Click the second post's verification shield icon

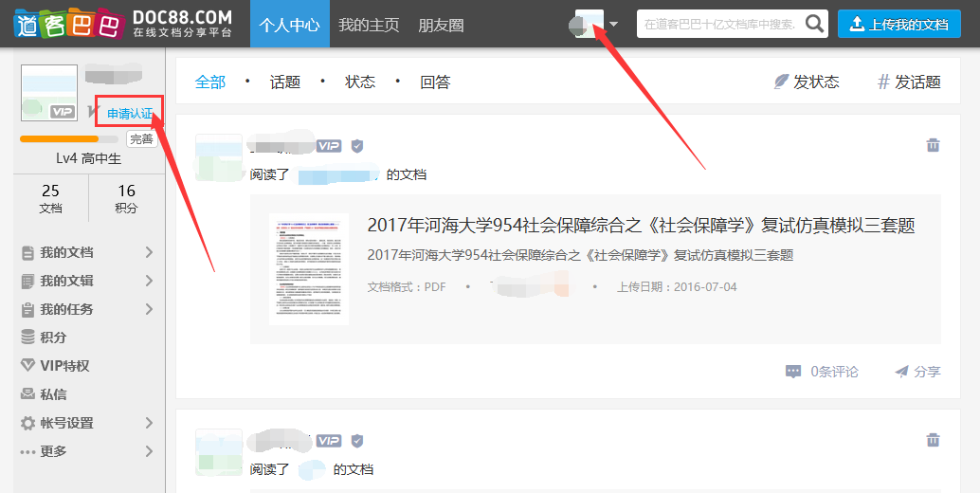tap(357, 441)
